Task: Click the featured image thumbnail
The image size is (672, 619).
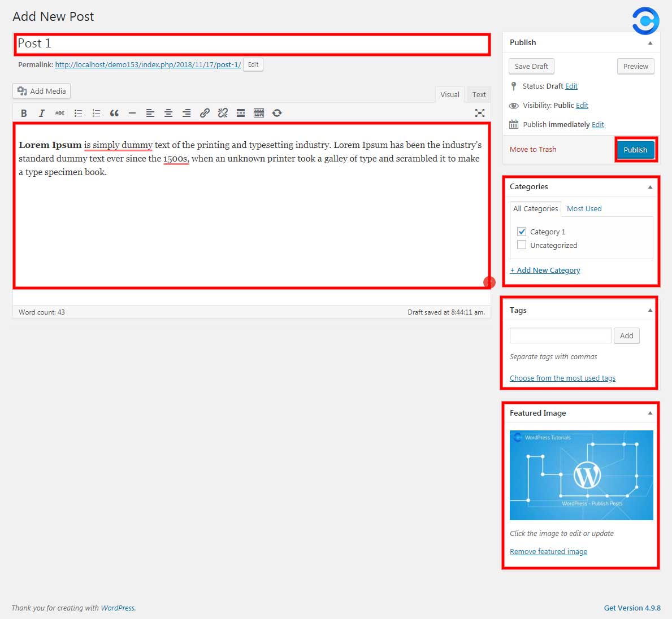Action: point(581,475)
